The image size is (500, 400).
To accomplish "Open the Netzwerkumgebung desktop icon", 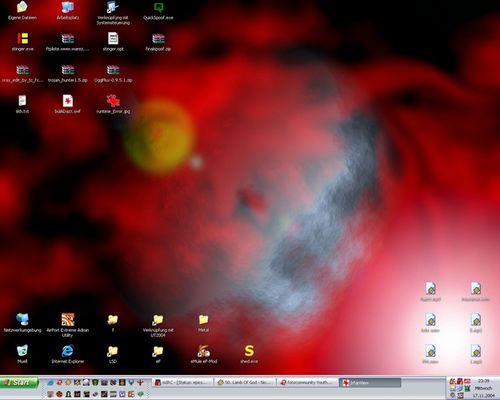I will click(22, 323).
